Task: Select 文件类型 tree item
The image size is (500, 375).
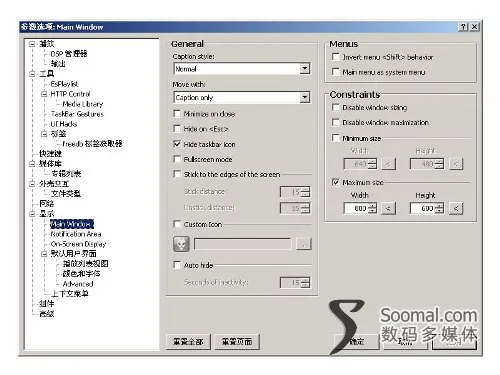Action: [x=66, y=194]
